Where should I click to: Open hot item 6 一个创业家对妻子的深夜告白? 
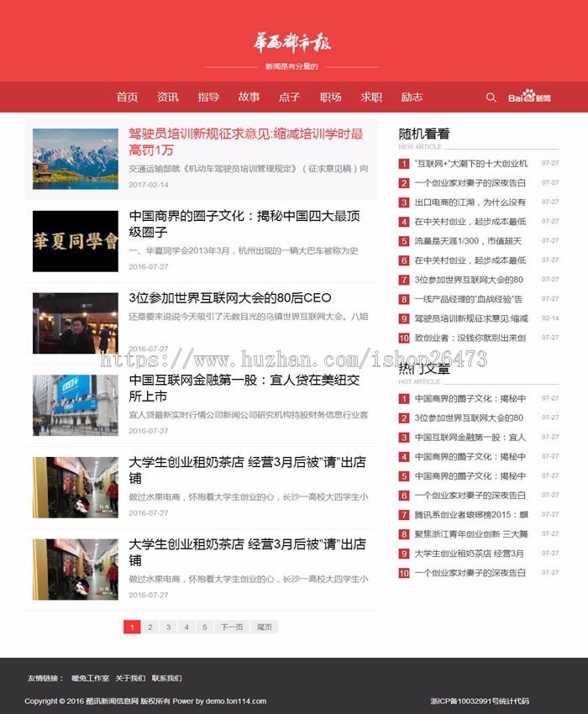click(x=470, y=496)
